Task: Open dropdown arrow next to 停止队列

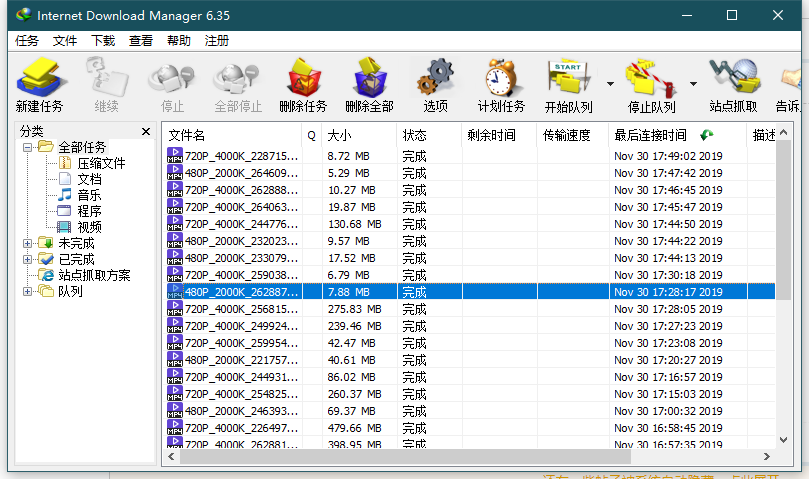Action: (693, 84)
